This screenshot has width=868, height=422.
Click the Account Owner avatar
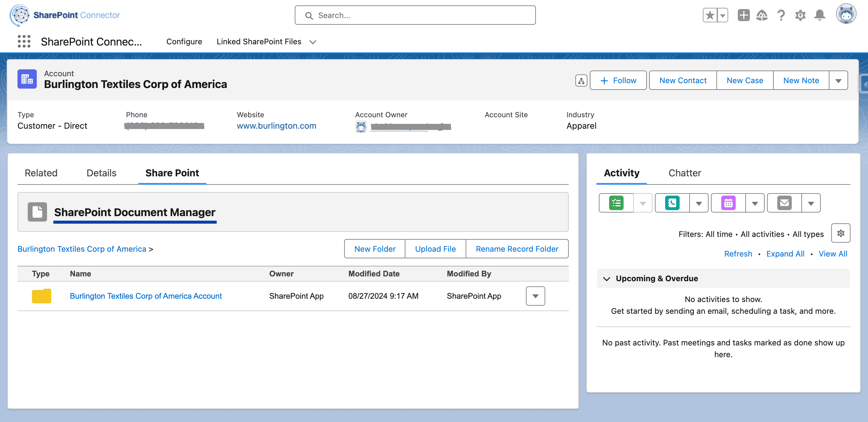[x=361, y=127]
